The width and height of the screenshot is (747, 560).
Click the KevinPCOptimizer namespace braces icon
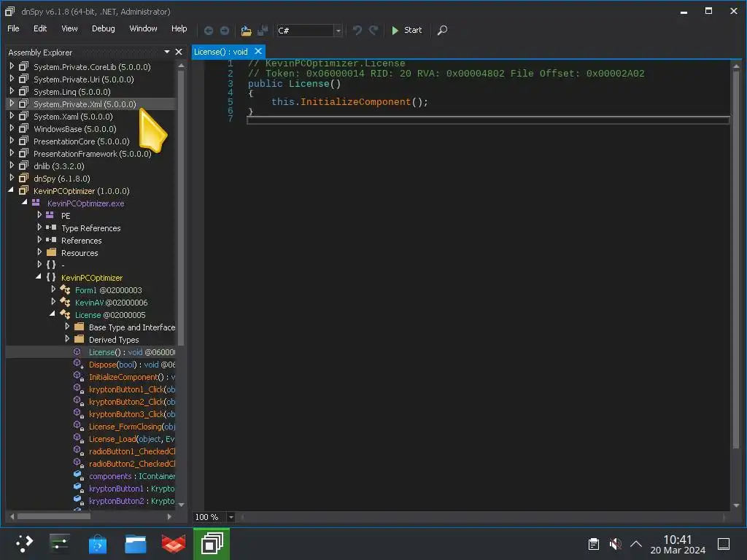51,277
